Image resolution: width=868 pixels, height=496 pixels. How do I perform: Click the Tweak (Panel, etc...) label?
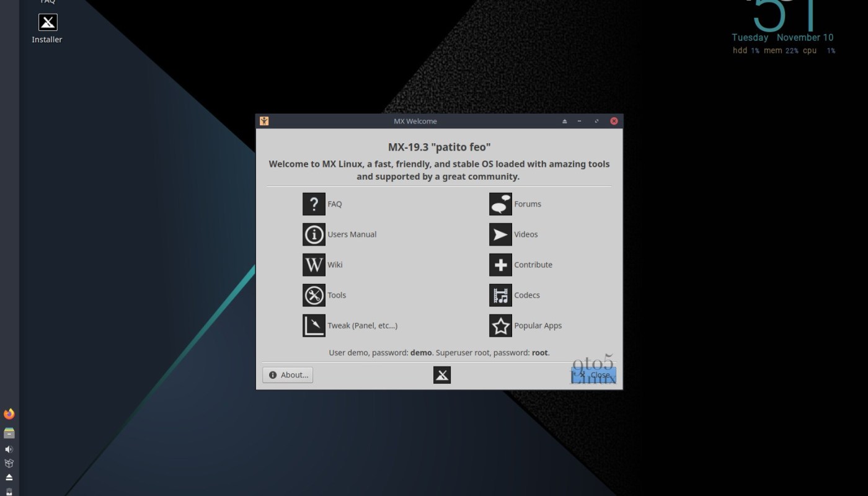(363, 325)
